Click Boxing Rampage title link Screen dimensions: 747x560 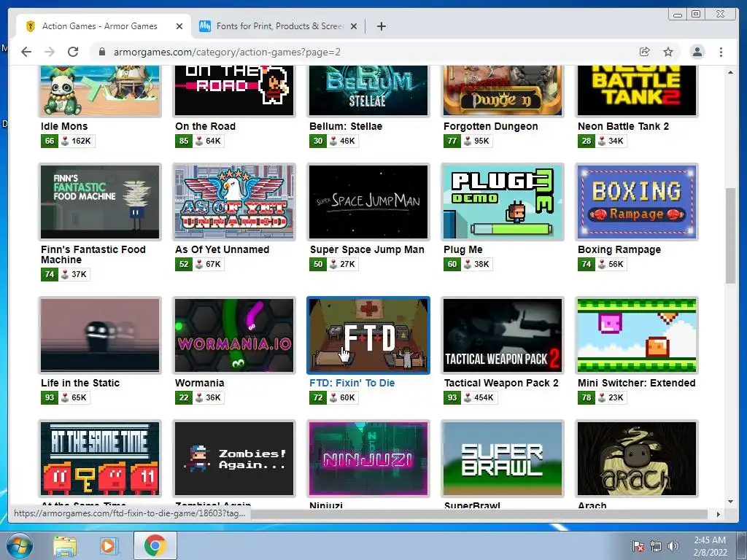pos(619,249)
